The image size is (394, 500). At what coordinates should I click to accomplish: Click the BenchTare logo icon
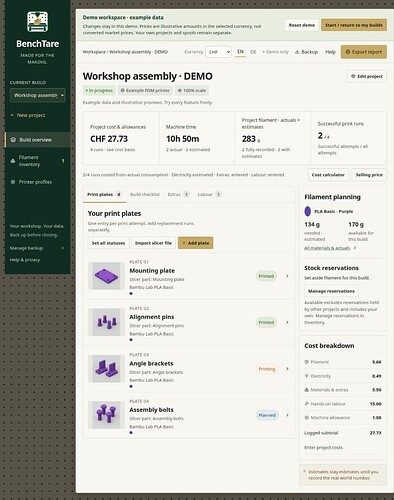[x=37, y=22]
